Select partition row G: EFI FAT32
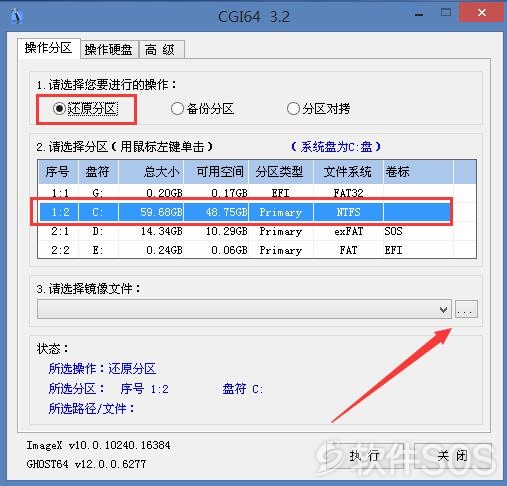This screenshot has height=486, width=507. click(257, 193)
